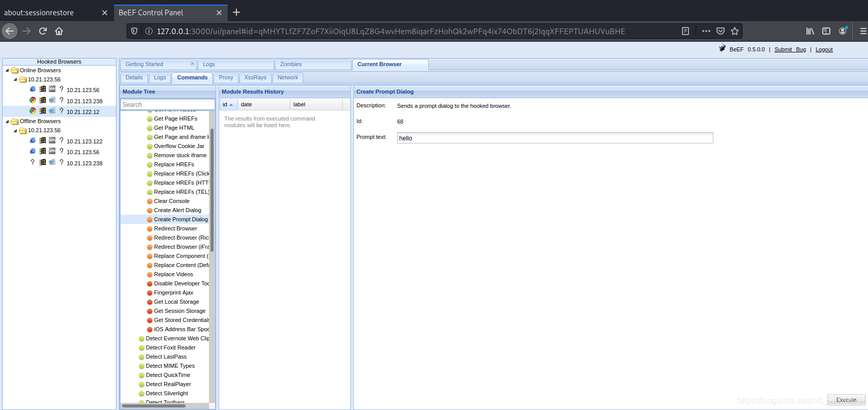
Task: Select the Redirect Browser module
Action: tap(175, 229)
